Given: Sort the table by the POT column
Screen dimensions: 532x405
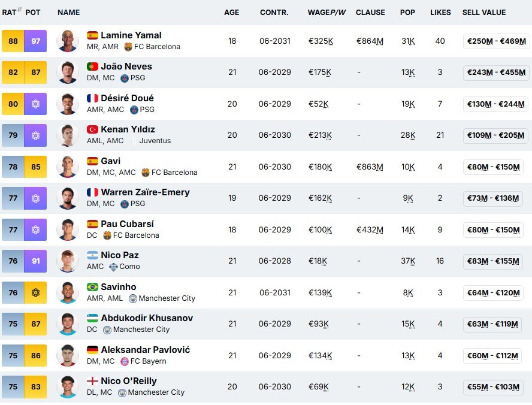Looking at the screenshot, I should pyautogui.click(x=33, y=13).
